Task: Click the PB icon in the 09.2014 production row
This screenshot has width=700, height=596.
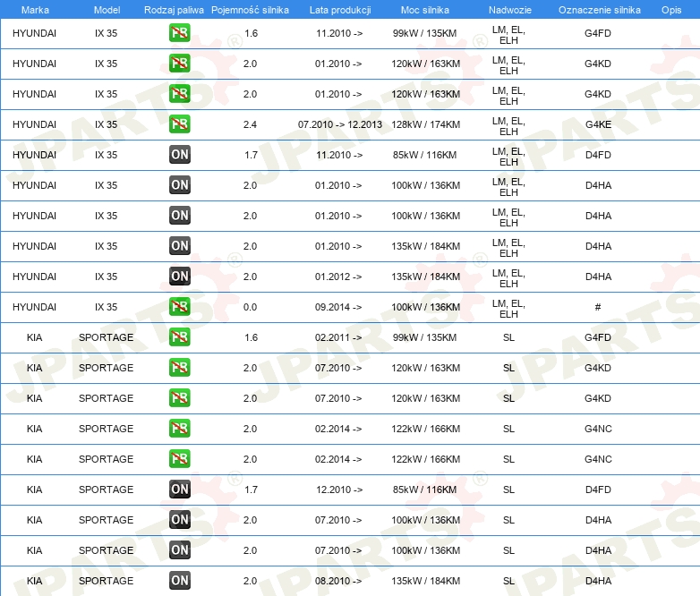Action: point(180,307)
